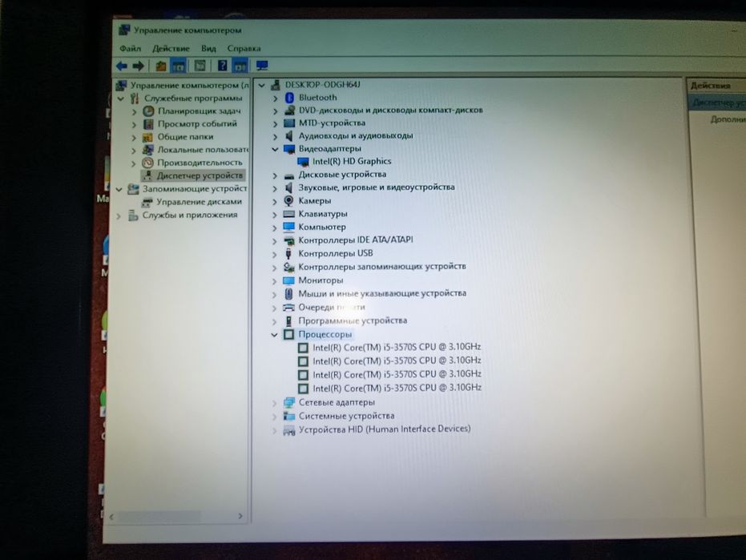The image size is (746, 560).
Task: Click the Клавиатуры keyboard icon
Action: click(x=288, y=214)
